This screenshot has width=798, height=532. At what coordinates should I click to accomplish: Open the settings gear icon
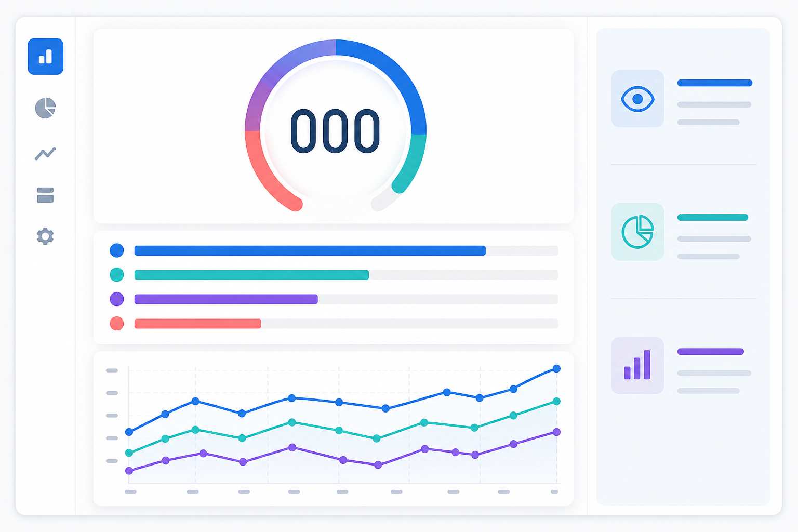[45, 236]
